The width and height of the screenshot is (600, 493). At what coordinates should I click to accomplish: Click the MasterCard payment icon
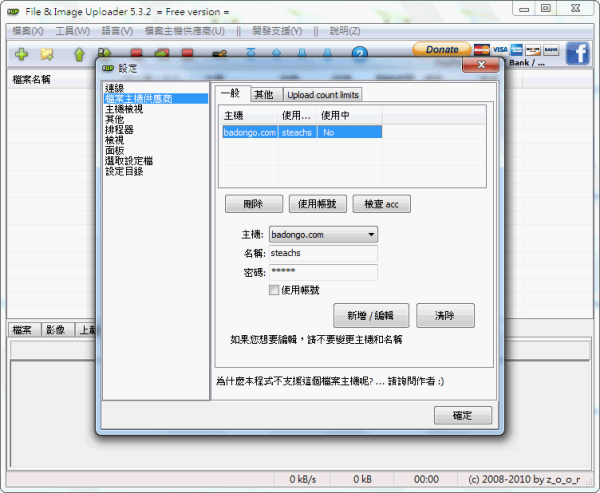coord(481,49)
